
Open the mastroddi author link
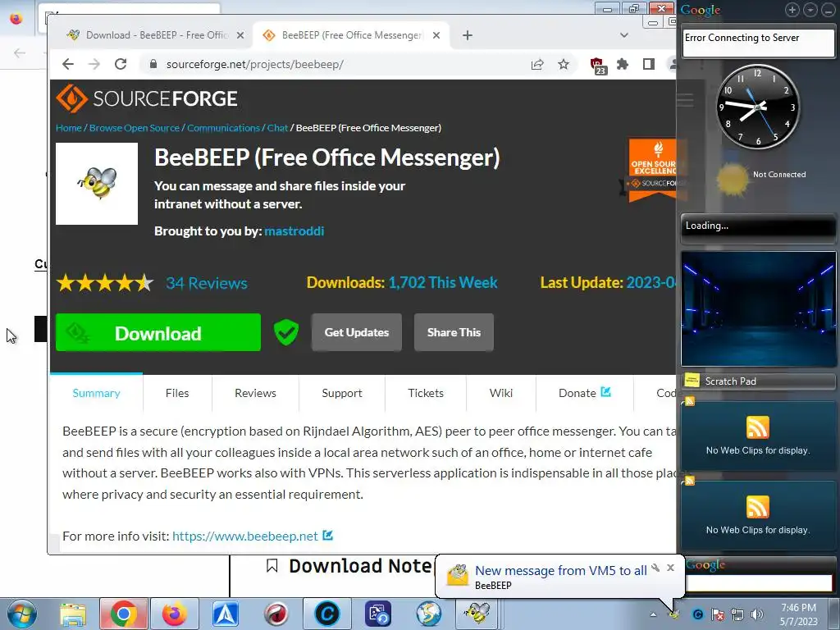[294, 231]
